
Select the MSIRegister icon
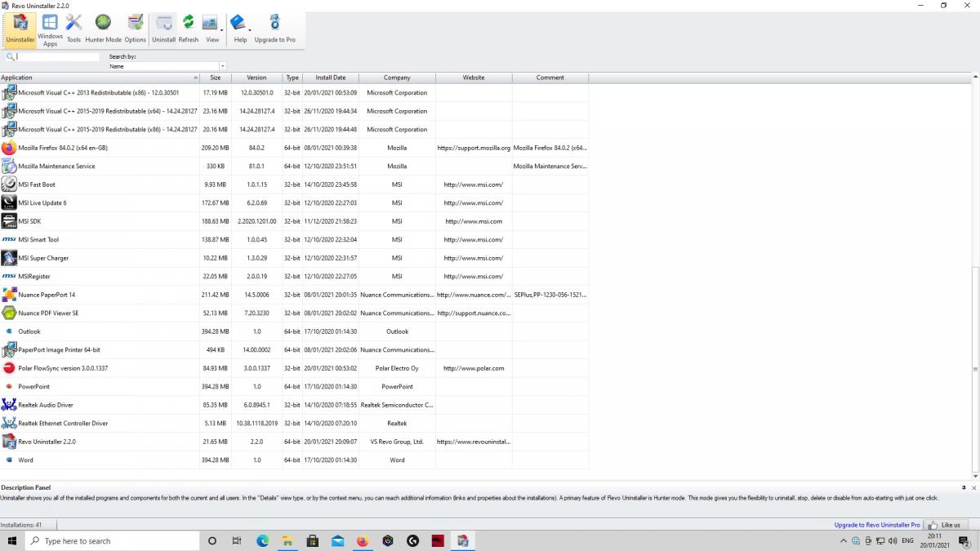click(x=9, y=276)
